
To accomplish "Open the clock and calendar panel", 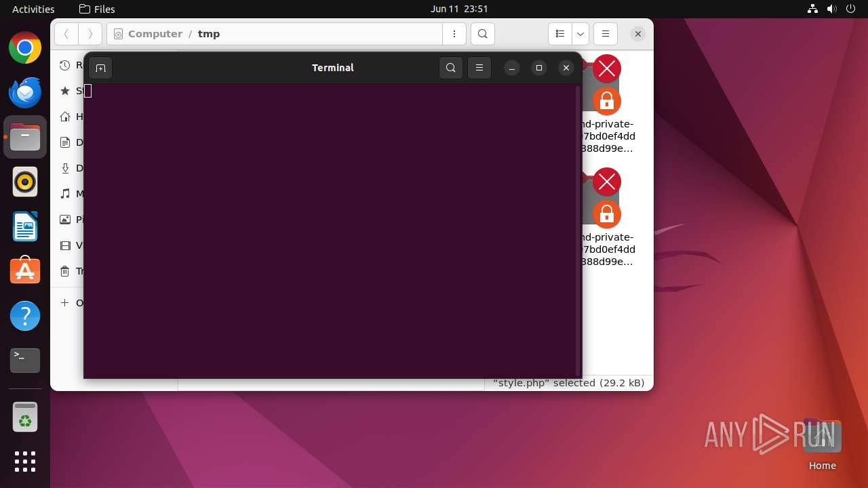I will tap(459, 9).
